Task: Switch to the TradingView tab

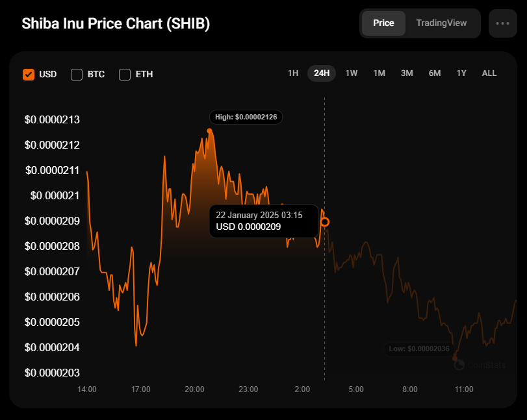Action: [441, 23]
